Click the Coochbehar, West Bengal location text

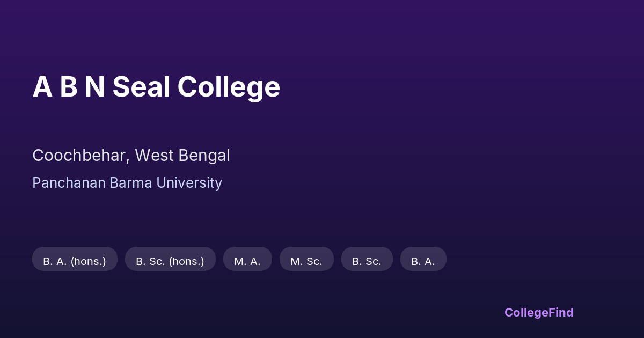[x=131, y=156]
